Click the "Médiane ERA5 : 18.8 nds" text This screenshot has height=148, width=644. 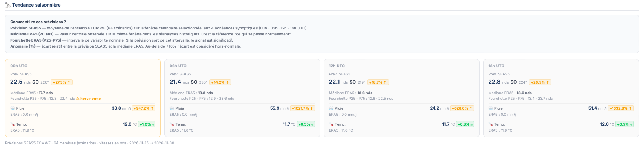pos(191,93)
